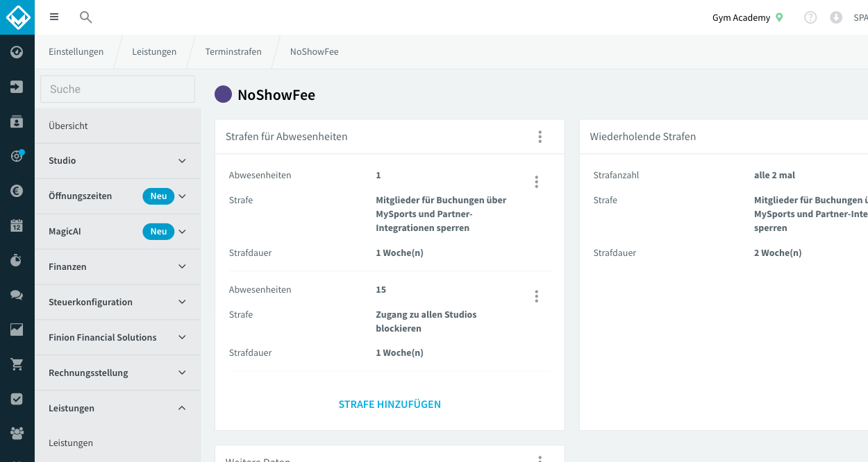Open the three-dot menu for the 15-Abwesenheiten penalty
The width and height of the screenshot is (868, 462).
click(x=536, y=296)
